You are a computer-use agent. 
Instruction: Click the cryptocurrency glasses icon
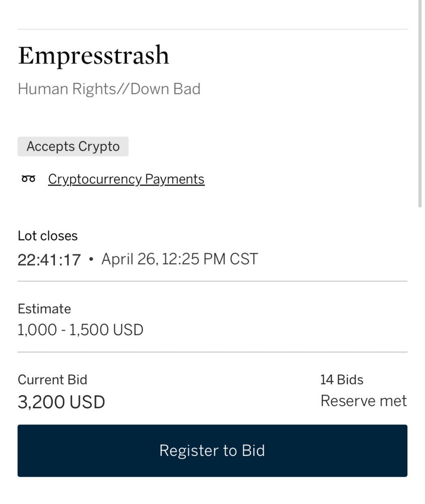[28, 179]
